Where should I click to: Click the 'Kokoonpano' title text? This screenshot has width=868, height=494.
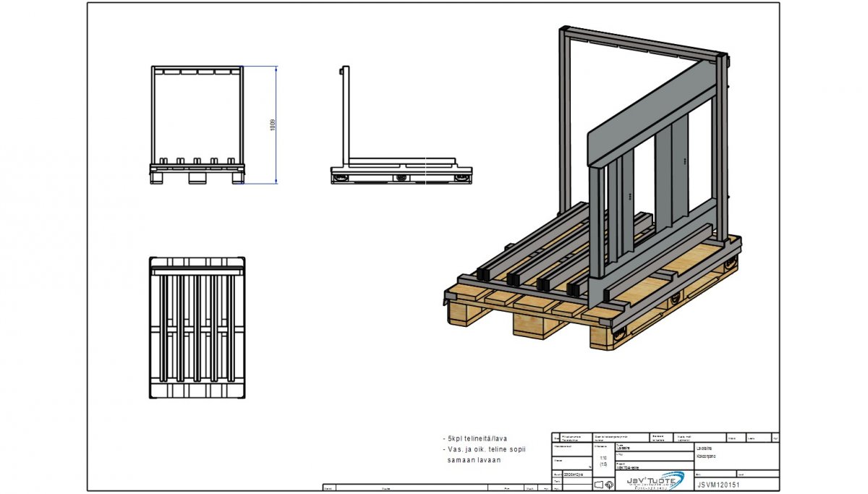click(706, 457)
